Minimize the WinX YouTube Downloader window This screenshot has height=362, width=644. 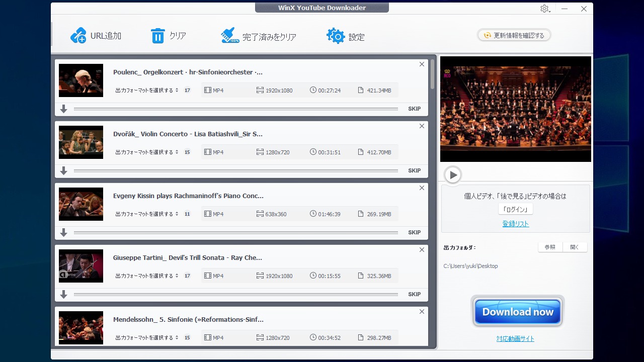[565, 9]
